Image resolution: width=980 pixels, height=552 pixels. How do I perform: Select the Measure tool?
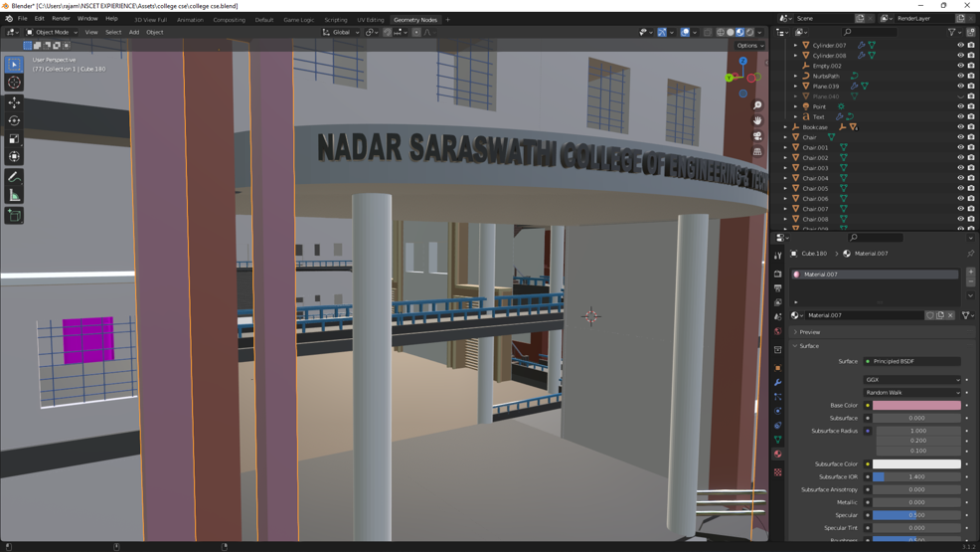(x=14, y=196)
